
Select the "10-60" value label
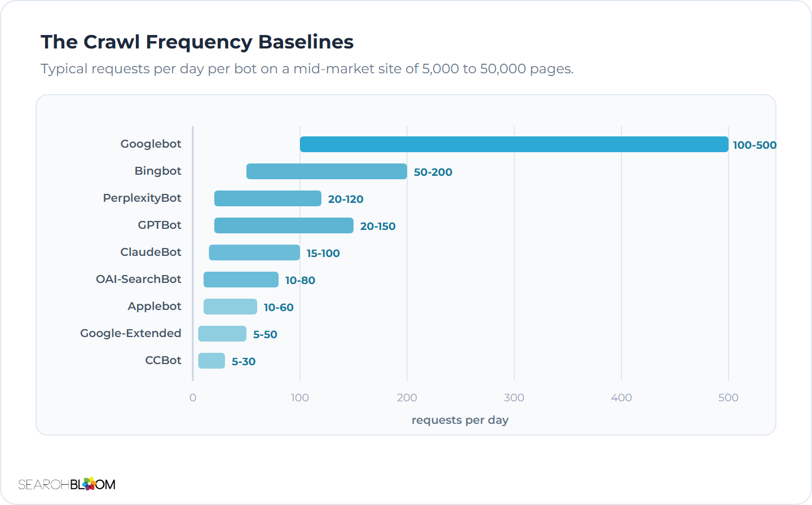pos(279,307)
